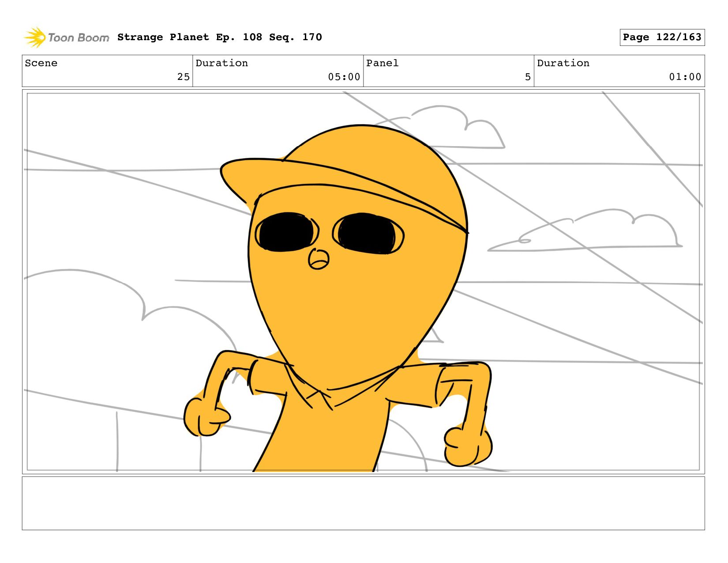Select scene number value '25'
This screenshot has width=728, height=563.
pyautogui.click(x=184, y=77)
